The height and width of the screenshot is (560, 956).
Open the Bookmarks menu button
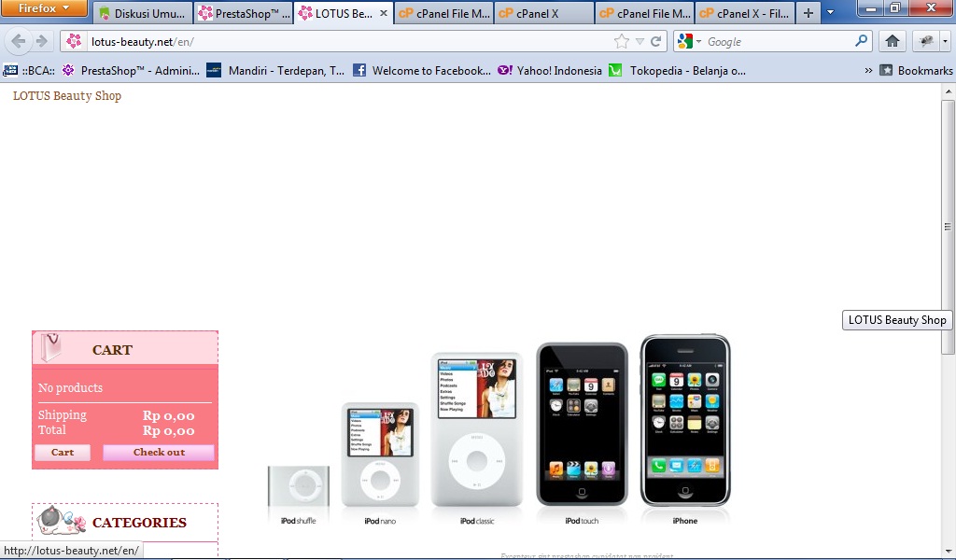[917, 70]
